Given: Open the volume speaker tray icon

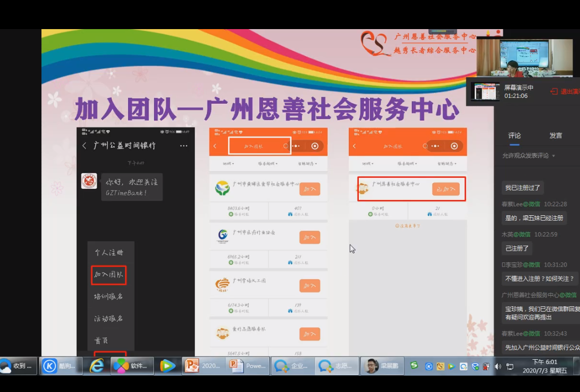Looking at the screenshot, I should (499, 367).
